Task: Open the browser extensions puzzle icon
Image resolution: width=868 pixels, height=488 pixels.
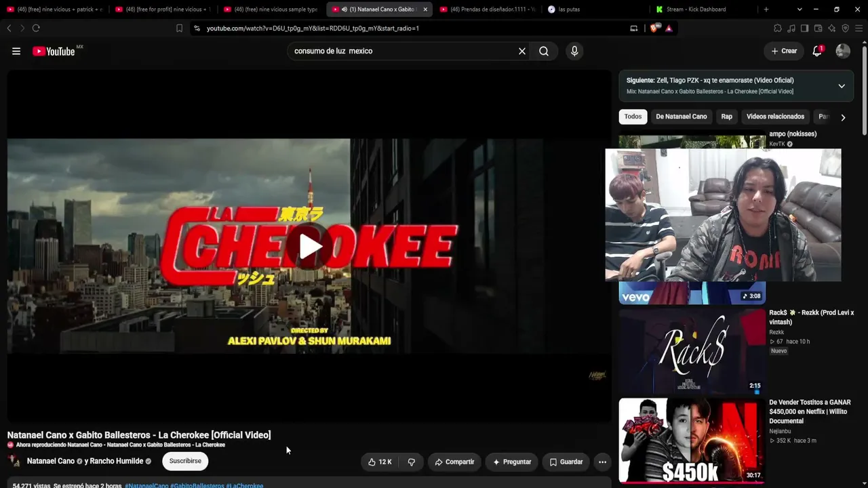Action: 778,28
